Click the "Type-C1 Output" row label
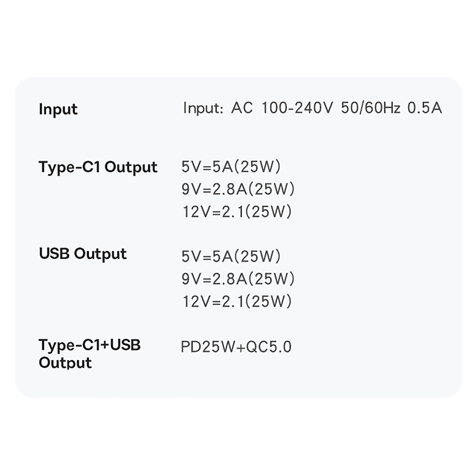Viewport: 476px width, 476px height. click(98, 167)
